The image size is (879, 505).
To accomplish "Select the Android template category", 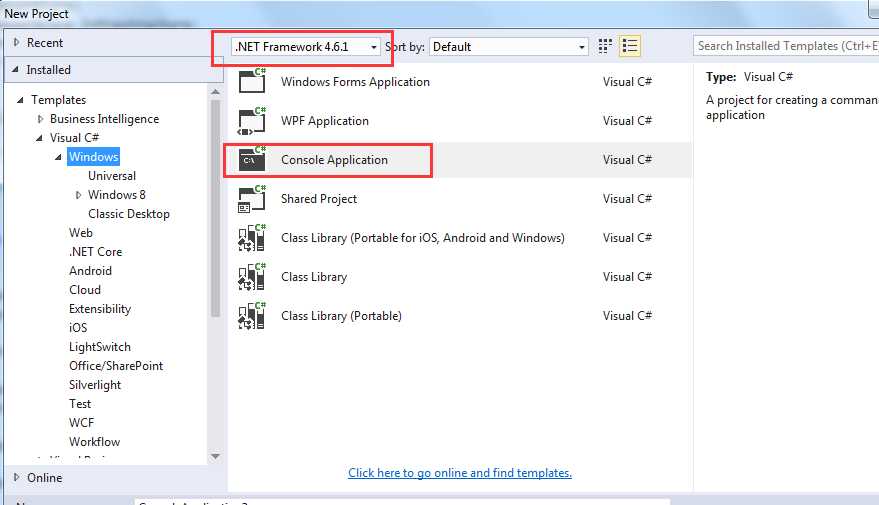I will pos(90,271).
